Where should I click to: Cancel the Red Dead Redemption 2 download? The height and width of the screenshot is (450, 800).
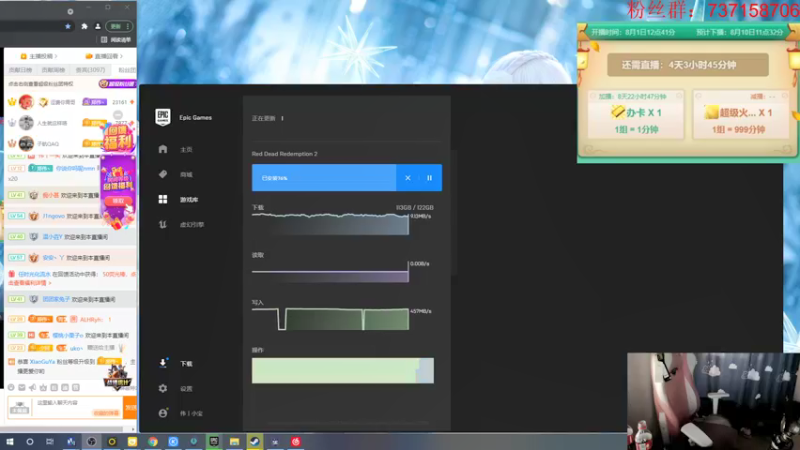[x=408, y=178]
